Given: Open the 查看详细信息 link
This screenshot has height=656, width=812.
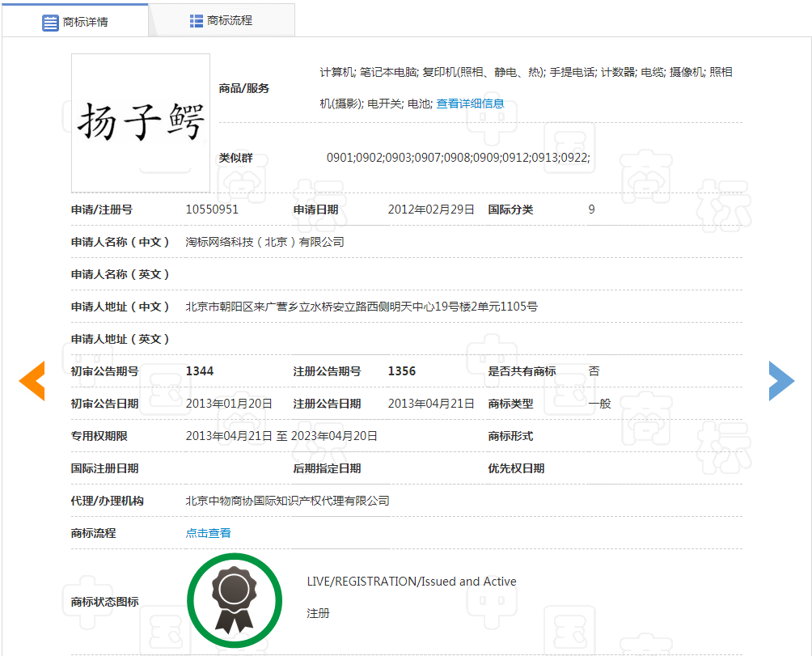Looking at the screenshot, I should point(470,104).
